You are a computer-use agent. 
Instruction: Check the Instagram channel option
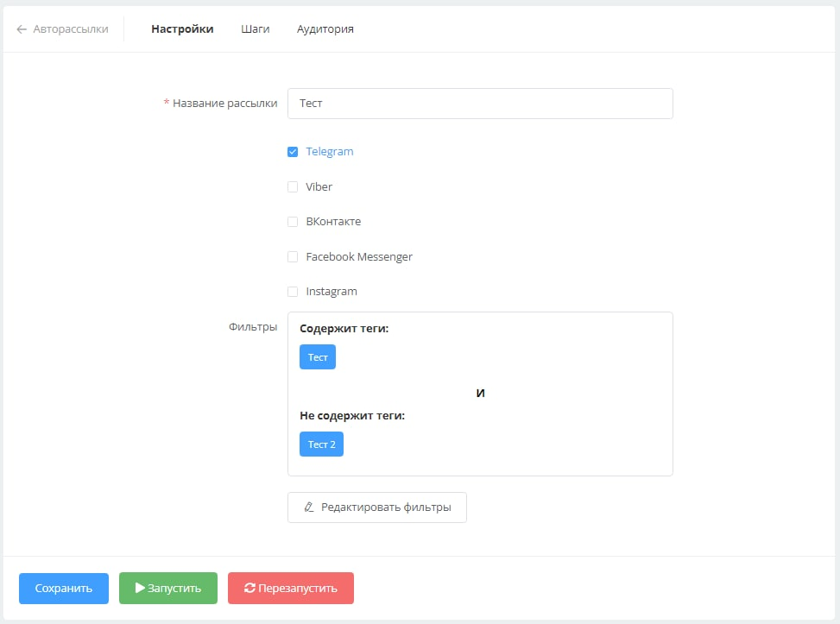click(x=293, y=292)
